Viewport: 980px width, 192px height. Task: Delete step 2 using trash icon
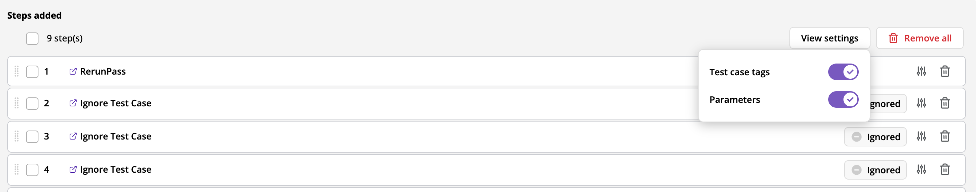[x=945, y=103]
